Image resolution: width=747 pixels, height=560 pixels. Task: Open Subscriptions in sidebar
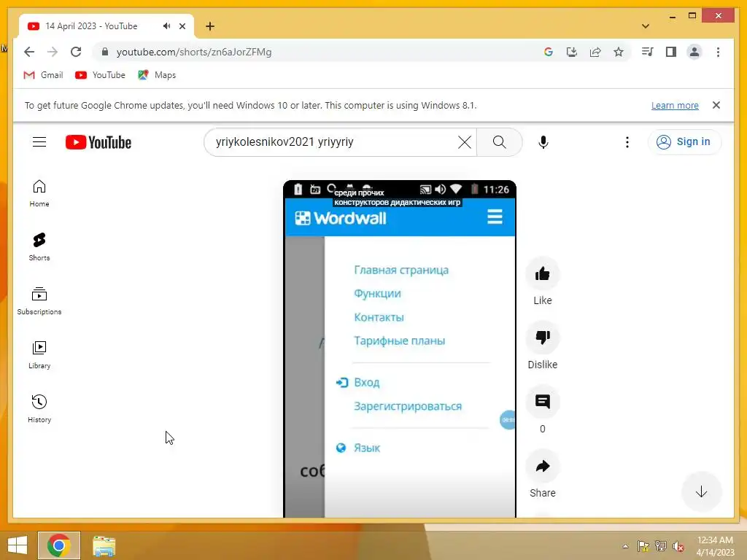[39, 301]
